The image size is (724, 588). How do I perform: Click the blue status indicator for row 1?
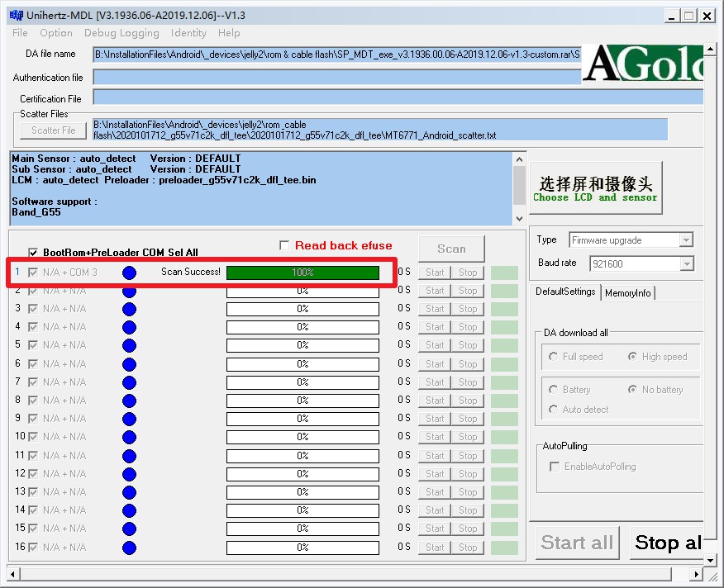[129, 273]
